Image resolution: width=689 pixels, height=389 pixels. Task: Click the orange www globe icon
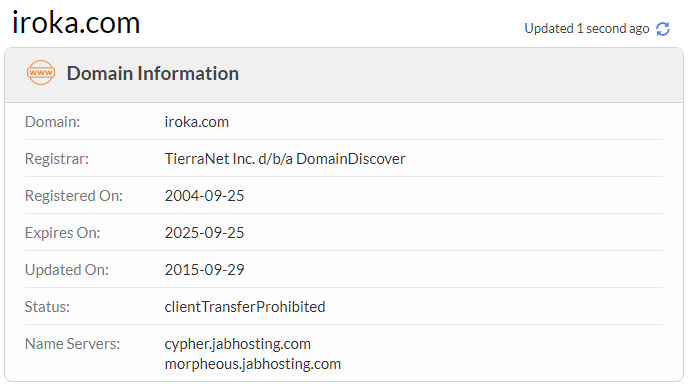tap(41, 73)
